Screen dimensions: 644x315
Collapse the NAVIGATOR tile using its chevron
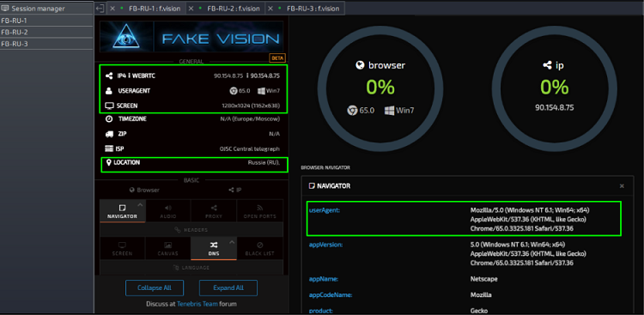[x=140, y=204]
